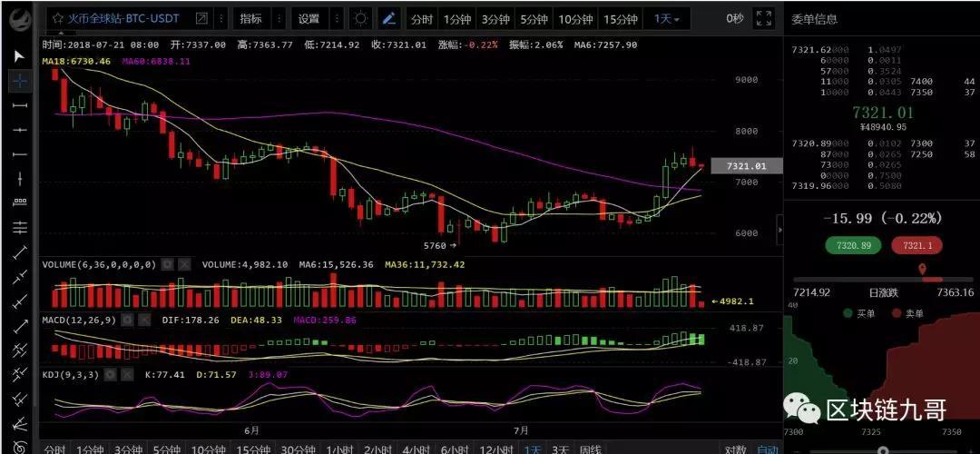
Task: Enter fullscreen chart mode
Action: pos(764,18)
